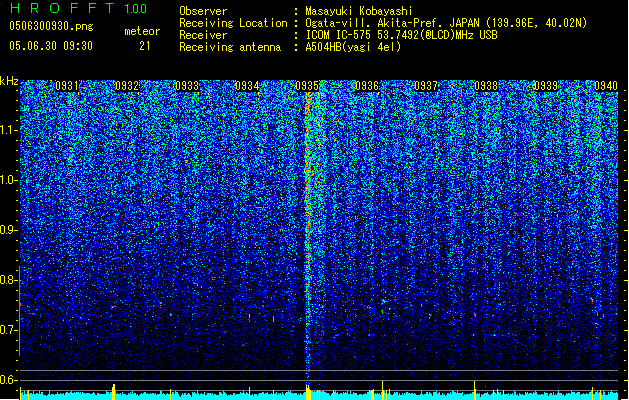Click the 0940 time marker

[606, 86]
